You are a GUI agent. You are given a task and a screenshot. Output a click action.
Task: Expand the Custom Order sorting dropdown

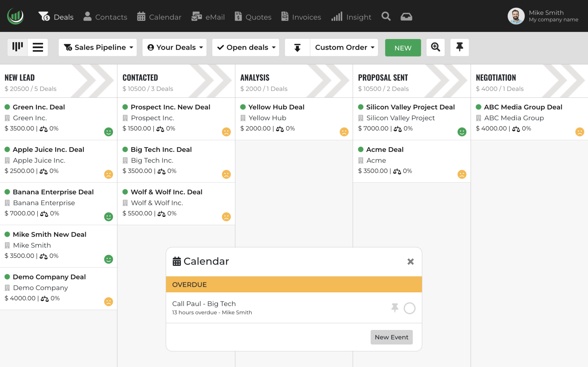click(x=344, y=47)
